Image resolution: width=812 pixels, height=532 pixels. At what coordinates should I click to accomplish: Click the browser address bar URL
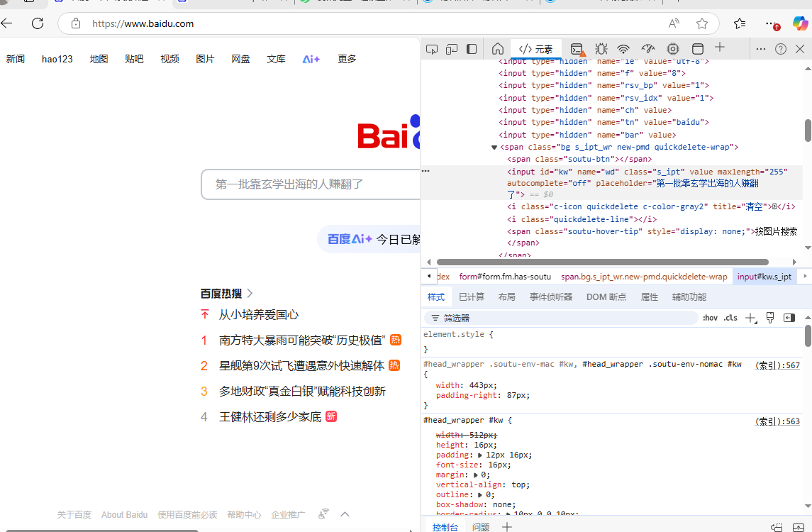pos(143,23)
